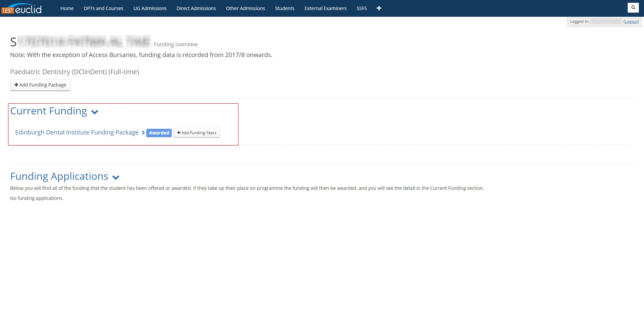Open the Other Admissions menu
The image size is (644, 325).
pos(245,8)
